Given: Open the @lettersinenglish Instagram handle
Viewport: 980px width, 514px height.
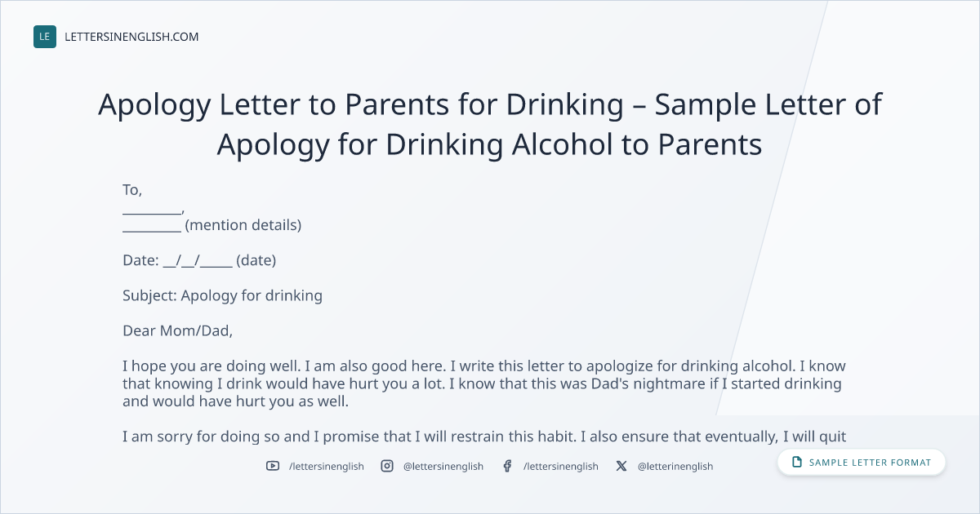Looking at the screenshot, I should [x=443, y=466].
